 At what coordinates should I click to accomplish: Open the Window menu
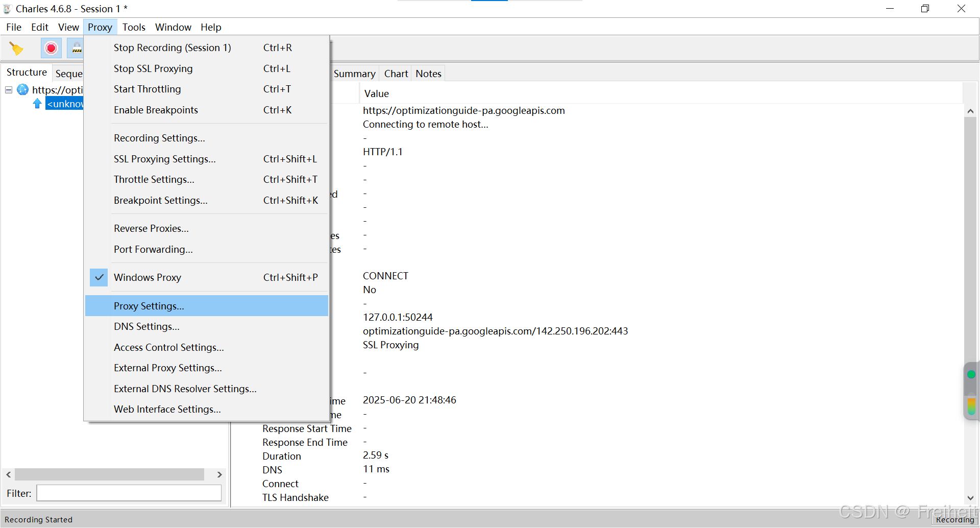(x=173, y=27)
